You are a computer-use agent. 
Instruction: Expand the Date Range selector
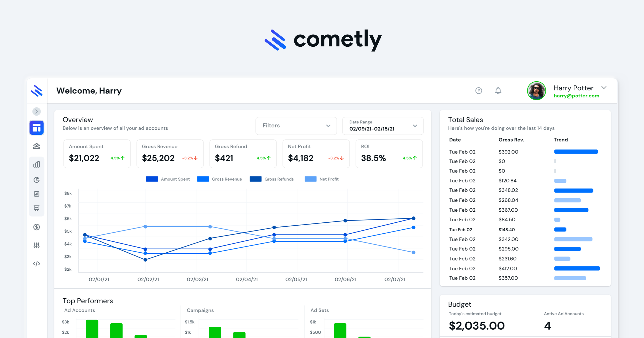pos(383,126)
